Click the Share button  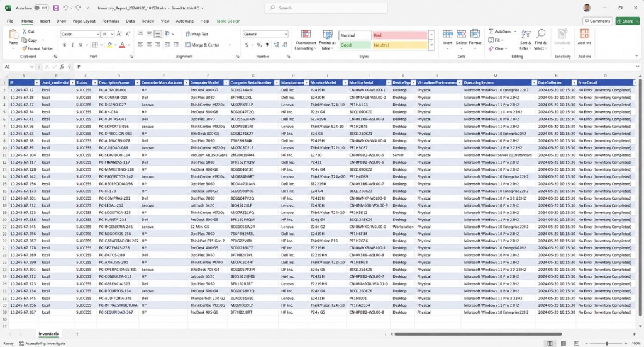pos(627,21)
